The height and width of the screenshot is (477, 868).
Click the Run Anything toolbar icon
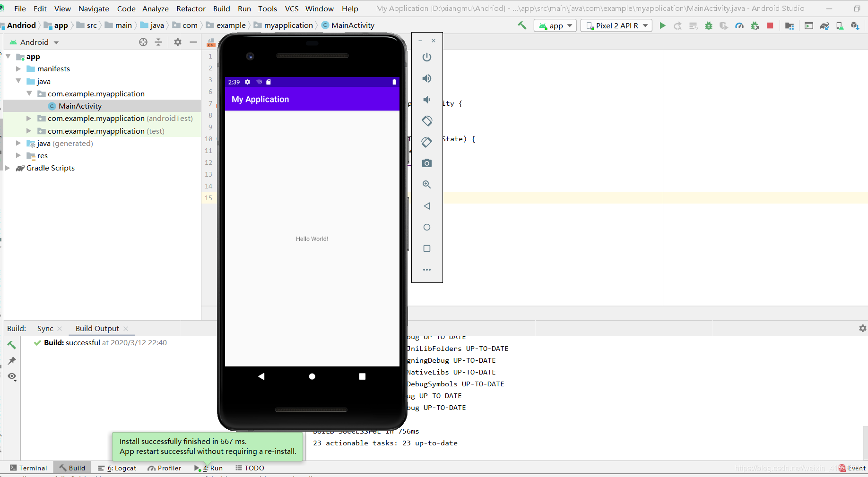(809, 26)
